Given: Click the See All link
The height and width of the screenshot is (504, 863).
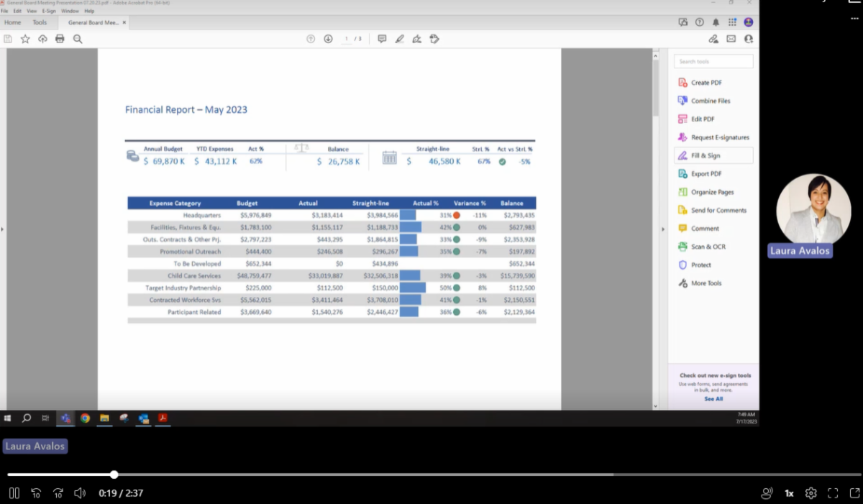Looking at the screenshot, I should (713, 399).
